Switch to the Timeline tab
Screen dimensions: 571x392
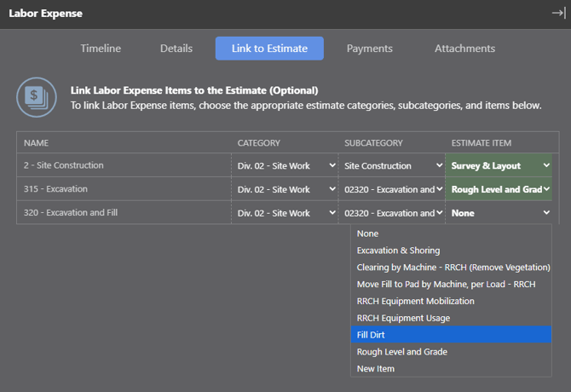tap(101, 49)
